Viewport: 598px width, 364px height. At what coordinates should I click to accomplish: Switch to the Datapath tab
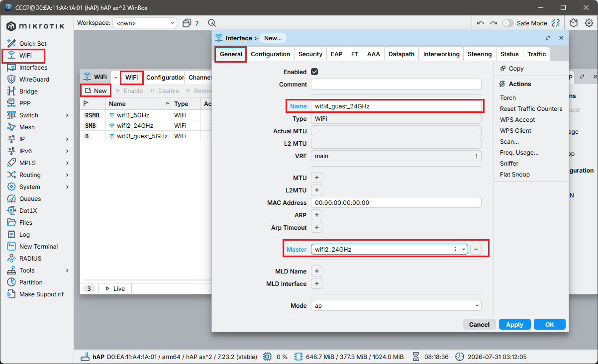401,54
